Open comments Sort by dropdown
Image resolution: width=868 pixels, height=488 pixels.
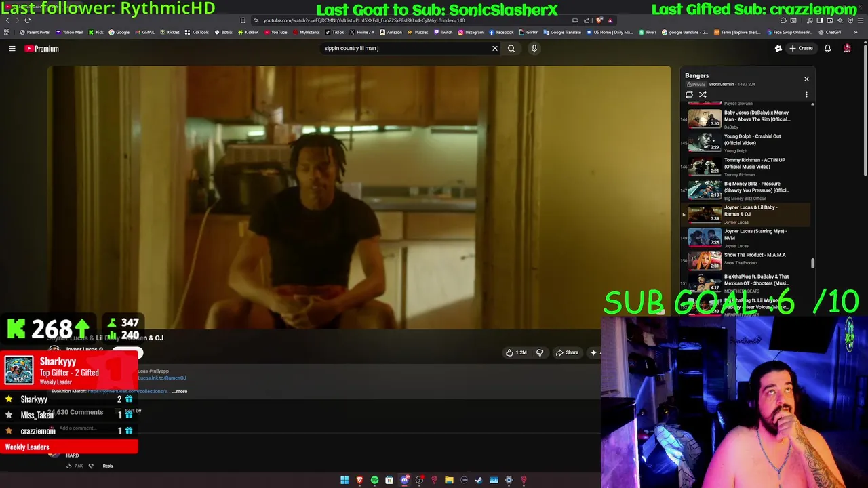tap(129, 411)
